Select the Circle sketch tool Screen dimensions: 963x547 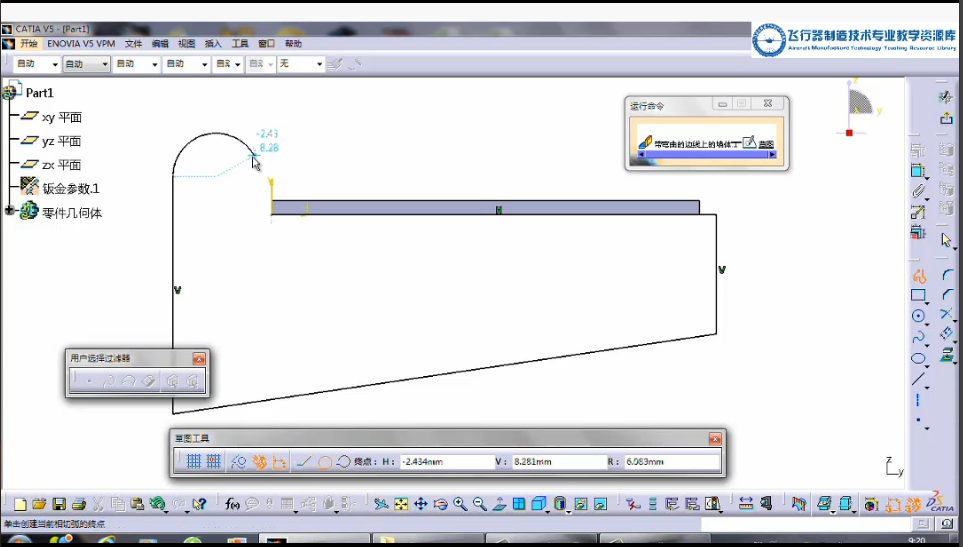coord(918,316)
